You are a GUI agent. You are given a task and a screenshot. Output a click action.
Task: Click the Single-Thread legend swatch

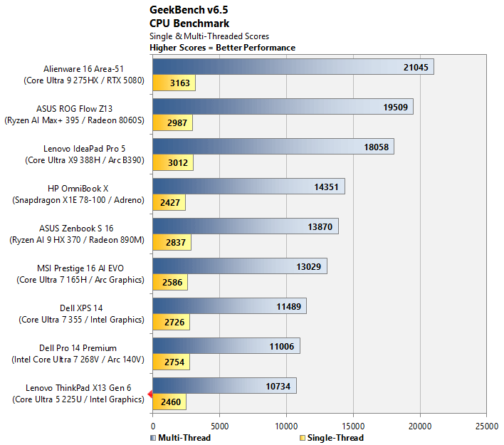click(x=302, y=438)
